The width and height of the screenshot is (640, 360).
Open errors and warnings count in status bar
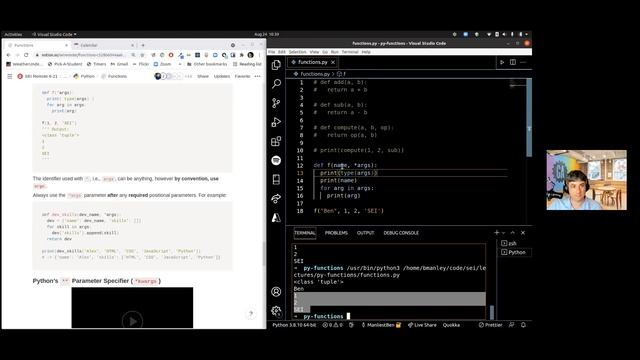pos(333,325)
